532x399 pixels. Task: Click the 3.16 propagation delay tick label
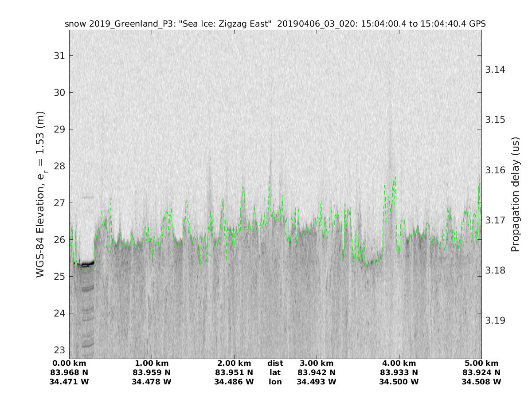click(x=495, y=170)
